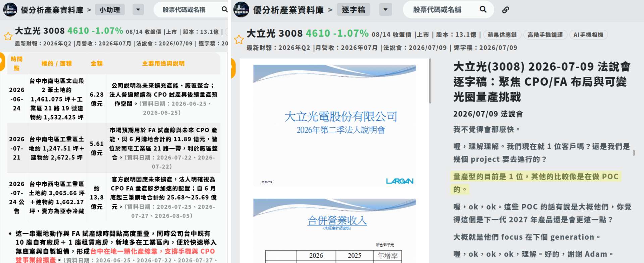Viewport: 644px width, 263px height.
Task: Click 月營收：2026年07月 in the 小助理 panel
Action: click(x=104, y=44)
